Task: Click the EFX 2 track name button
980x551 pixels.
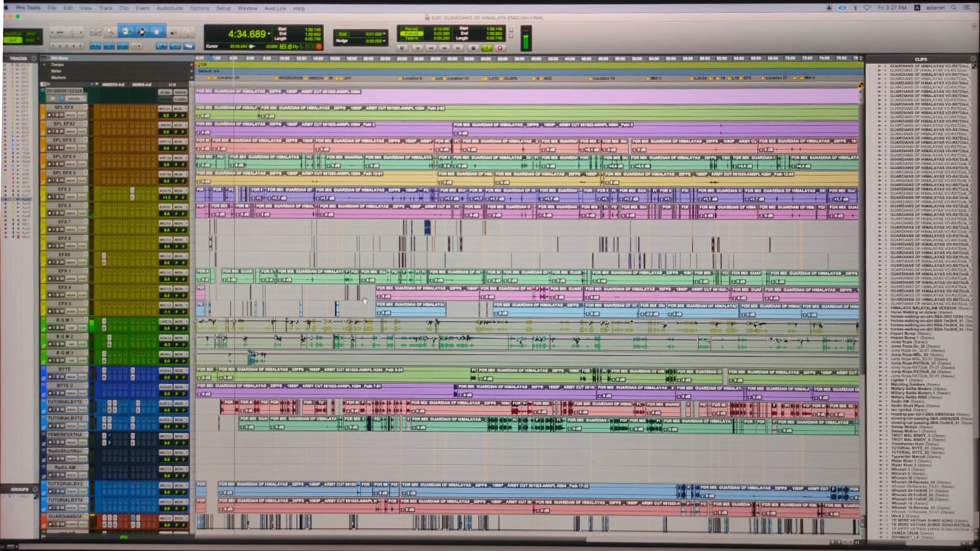Action: 64,189
